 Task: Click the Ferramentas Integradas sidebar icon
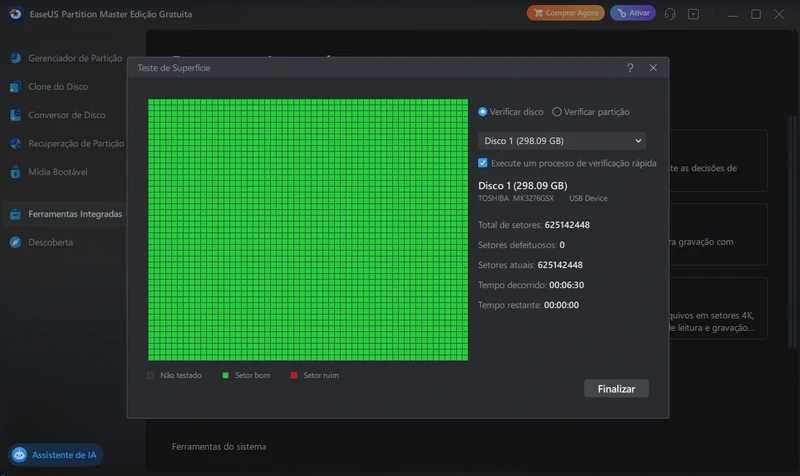pyautogui.click(x=15, y=214)
